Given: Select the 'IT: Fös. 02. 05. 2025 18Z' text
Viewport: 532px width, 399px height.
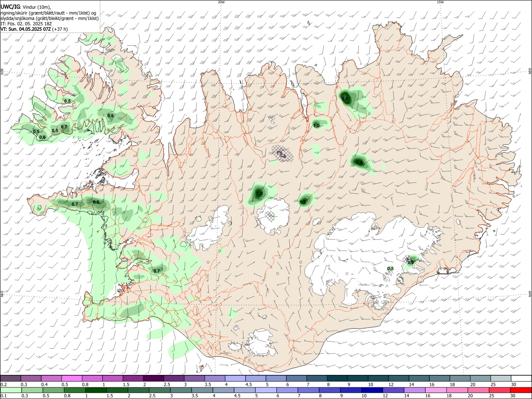Looking at the screenshot, I should pos(26,24).
